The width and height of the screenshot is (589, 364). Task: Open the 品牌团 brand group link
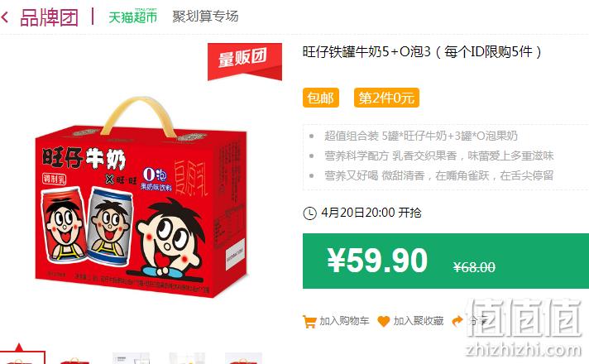pos(49,17)
